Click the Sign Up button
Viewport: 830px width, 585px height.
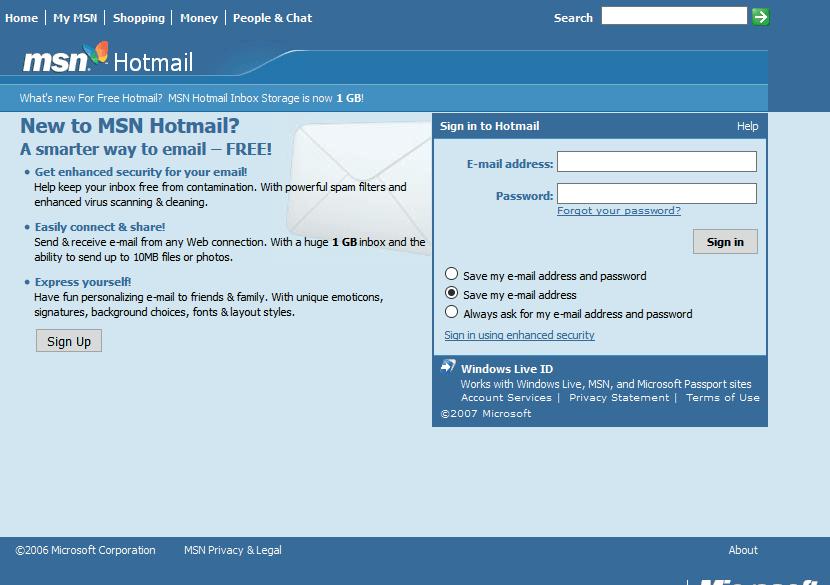click(69, 341)
